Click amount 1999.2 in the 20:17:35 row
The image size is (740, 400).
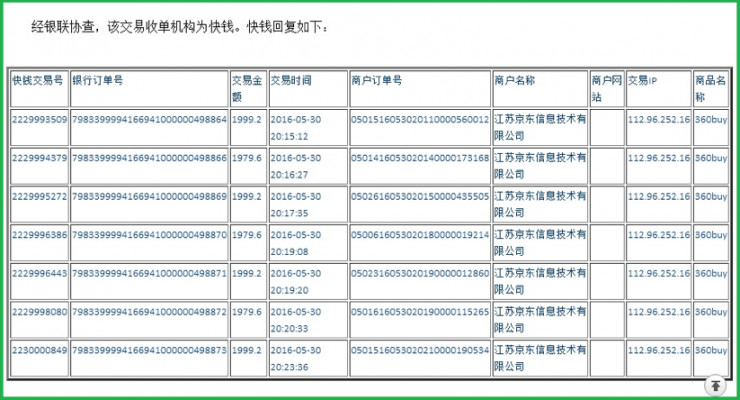pyautogui.click(x=246, y=197)
